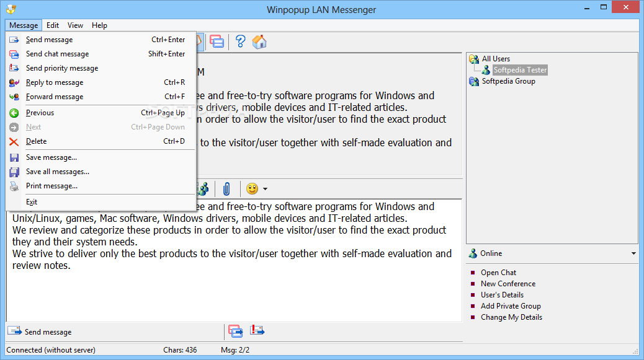The image size is (644, 360).
Task: Go to Previous message via menu
Action: 102,113
